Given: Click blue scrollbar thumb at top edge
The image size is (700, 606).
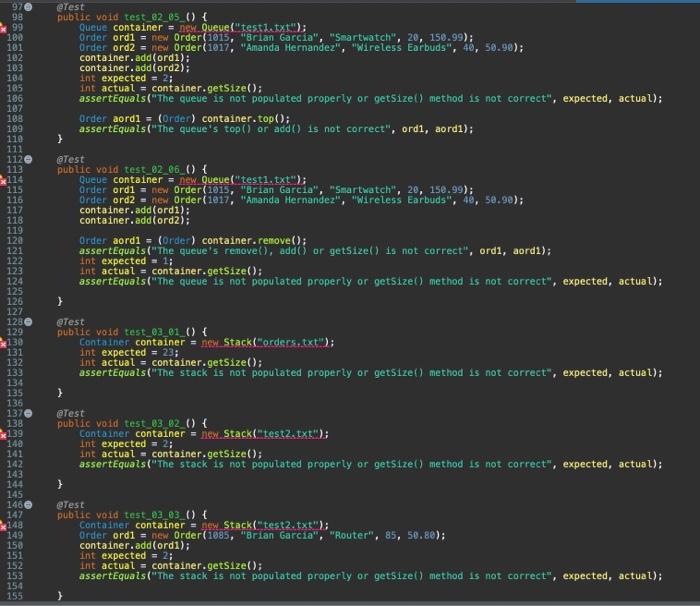Looking at the screenshot, I should pyautogui.click(x=638, y=1).
